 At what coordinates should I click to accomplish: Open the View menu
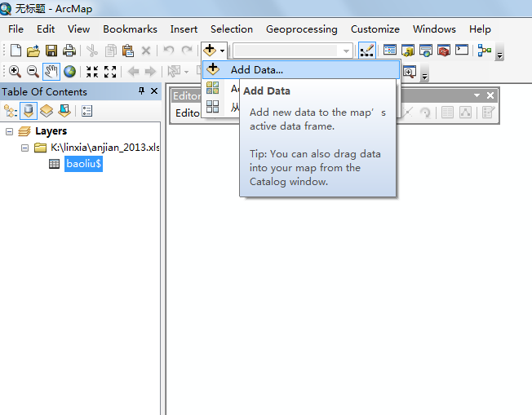click(x=78, y=29)
